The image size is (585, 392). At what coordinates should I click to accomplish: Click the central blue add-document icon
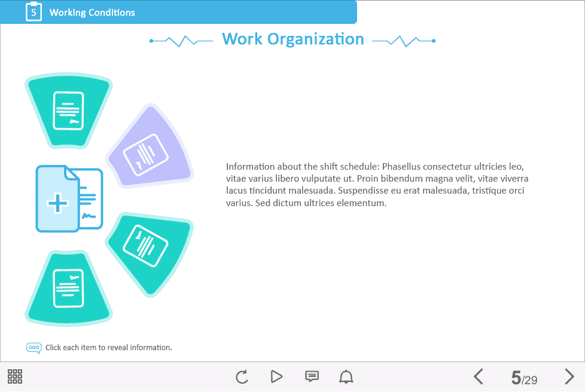68,200
